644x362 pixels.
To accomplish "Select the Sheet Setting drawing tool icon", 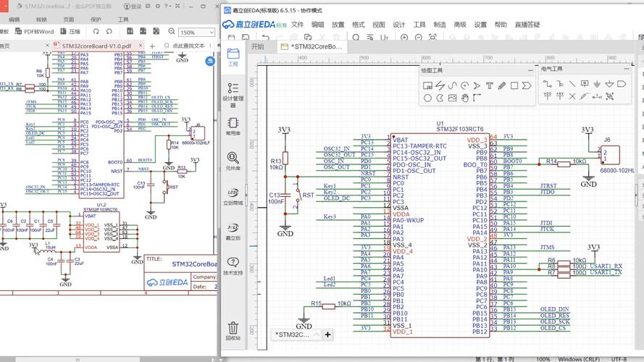I will [427, 85].
